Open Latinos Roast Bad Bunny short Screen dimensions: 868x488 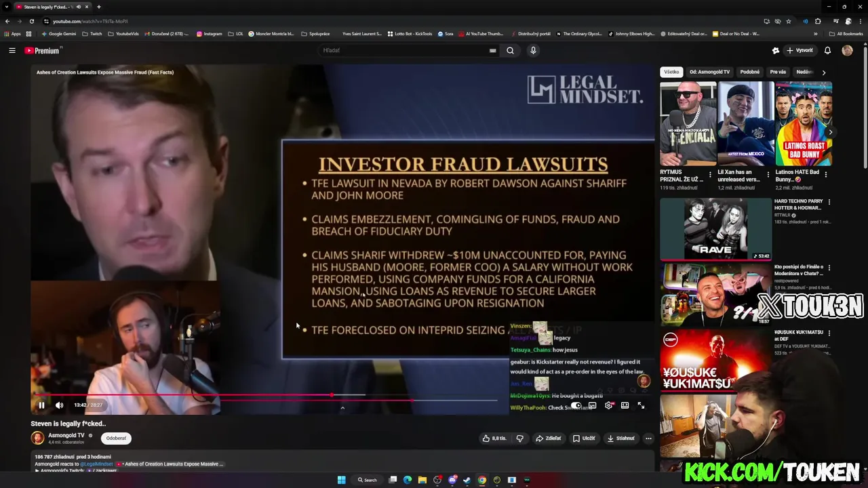[804, 123]
